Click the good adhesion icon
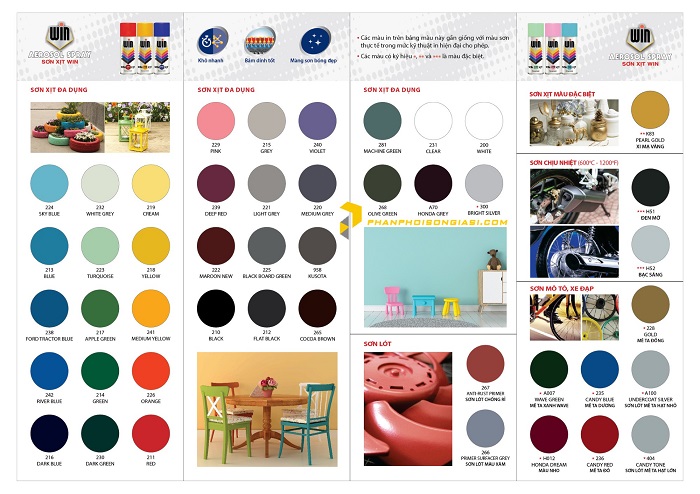Viewport: 700px width, 494px height. coord(260,41)
